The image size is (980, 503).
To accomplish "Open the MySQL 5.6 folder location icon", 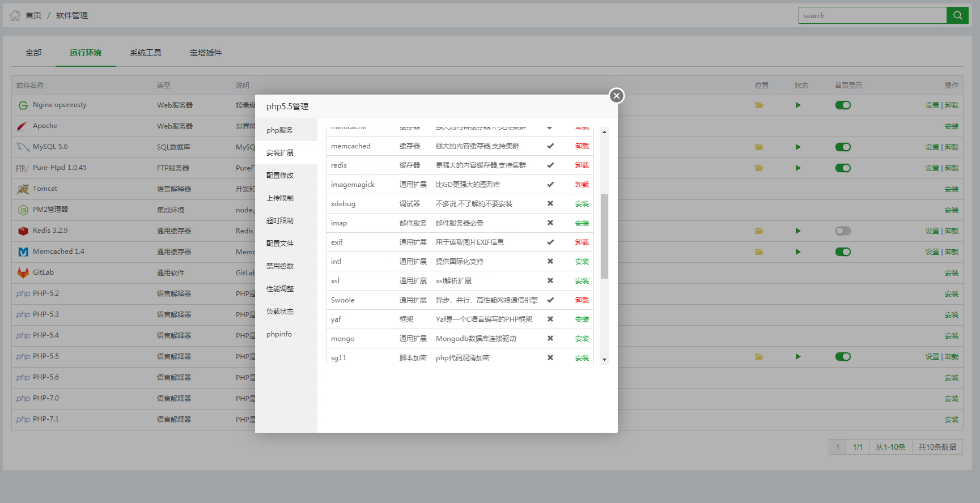I will (759, 147).
